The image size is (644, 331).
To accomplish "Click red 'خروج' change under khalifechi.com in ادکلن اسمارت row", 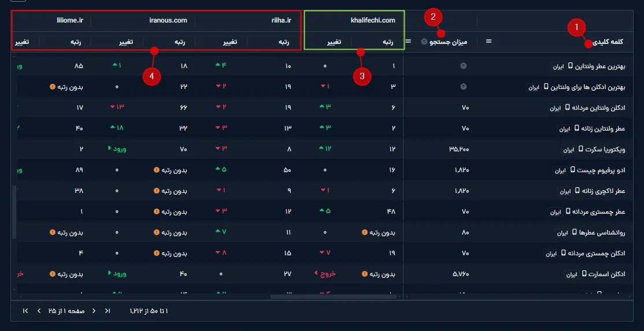I will coord(325,274).
